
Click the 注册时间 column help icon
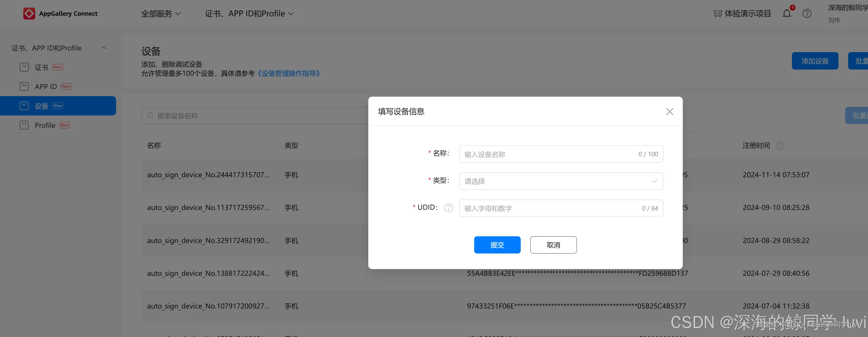[780, 146]
